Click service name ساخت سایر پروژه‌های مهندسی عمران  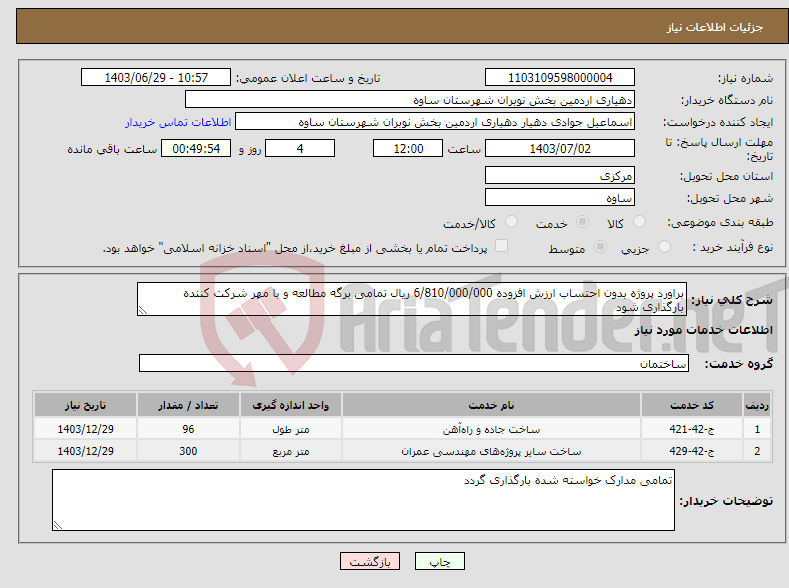(491, 452)
